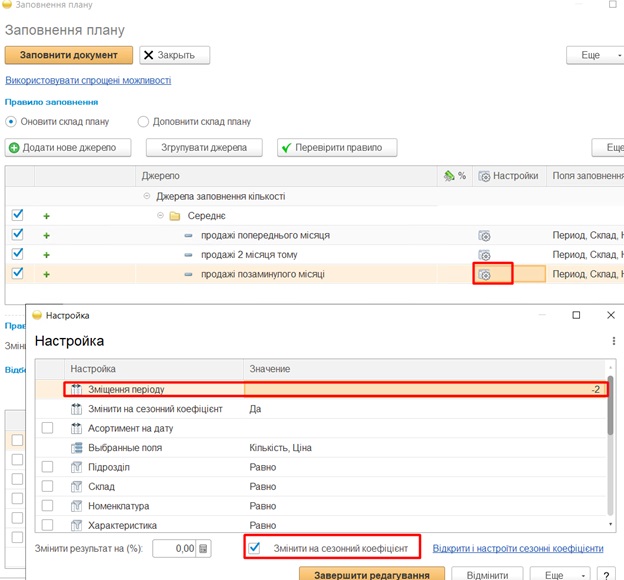624x580 pixels.
Task: Click Завершити редагування button
Action: [371, 575]
